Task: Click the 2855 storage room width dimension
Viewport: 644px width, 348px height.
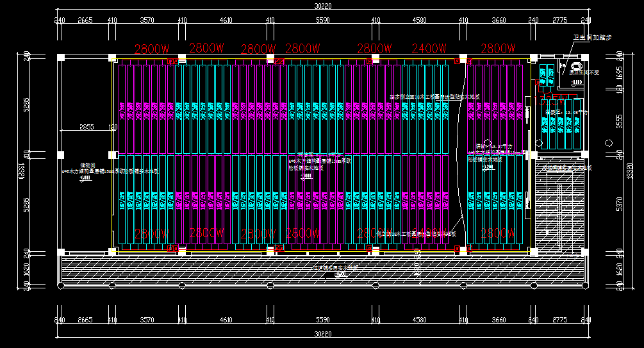Action: tap(87, 127)
